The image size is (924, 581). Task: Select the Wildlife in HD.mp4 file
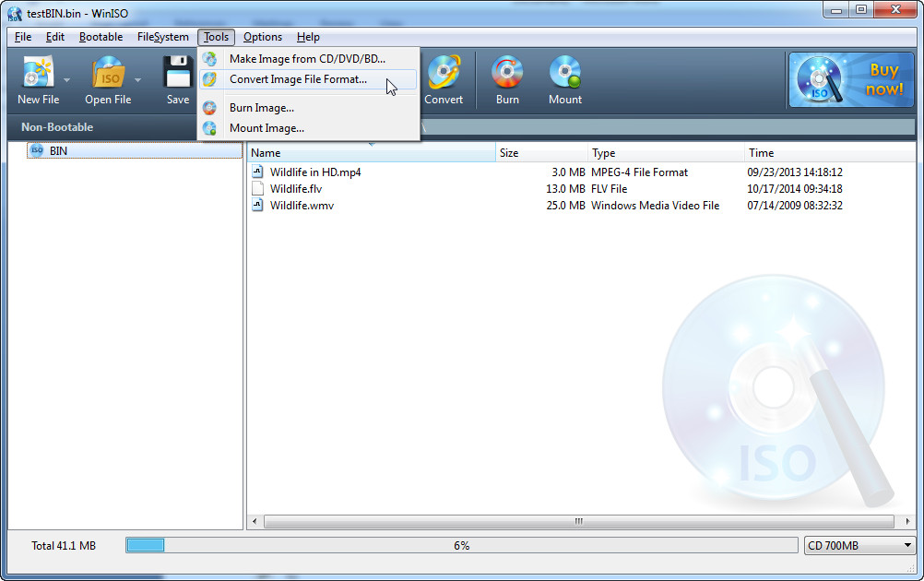(x=315, y=172)
